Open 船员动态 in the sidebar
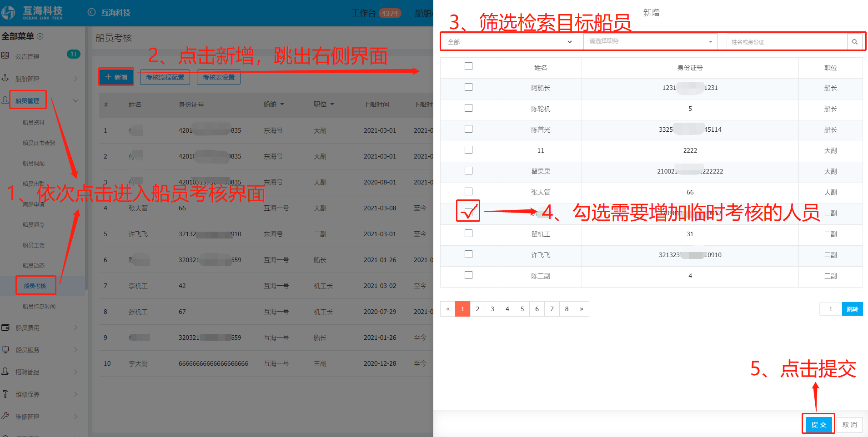Image resolution: width=868 pixels, height=437 pixels. point(34,266)
